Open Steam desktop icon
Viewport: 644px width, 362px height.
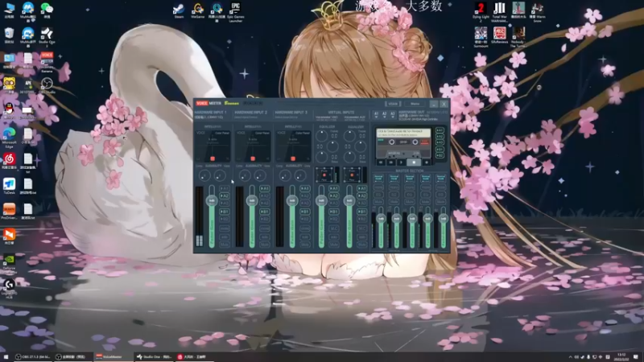click(179, 10)
